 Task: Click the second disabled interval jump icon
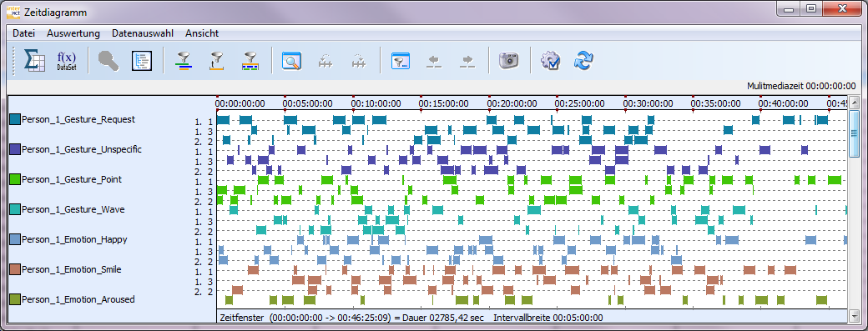358,61
